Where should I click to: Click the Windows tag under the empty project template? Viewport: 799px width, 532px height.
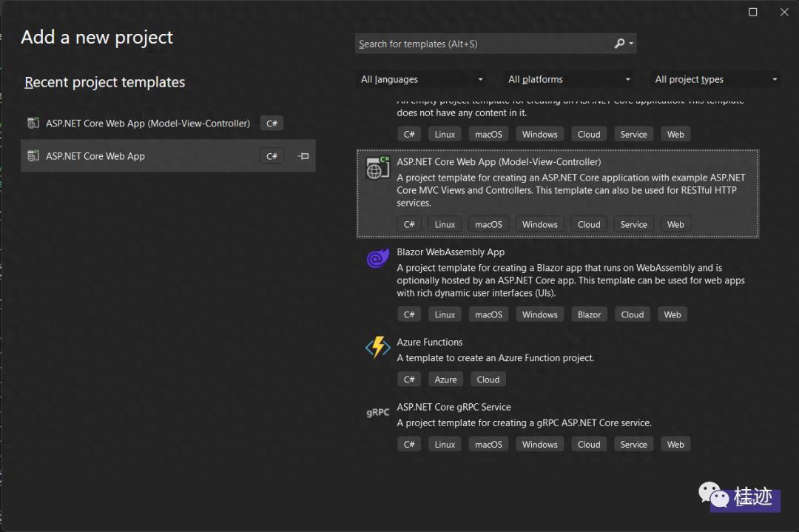pos(539,134)
